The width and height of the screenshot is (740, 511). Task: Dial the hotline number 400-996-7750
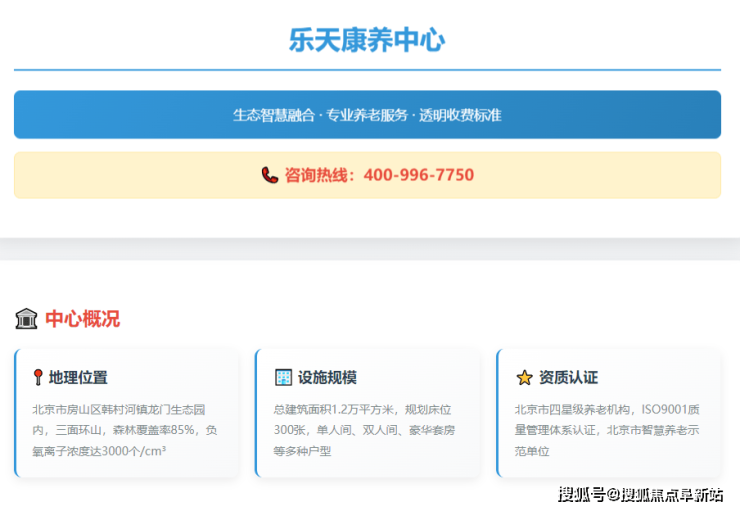[x=418, y=175]
